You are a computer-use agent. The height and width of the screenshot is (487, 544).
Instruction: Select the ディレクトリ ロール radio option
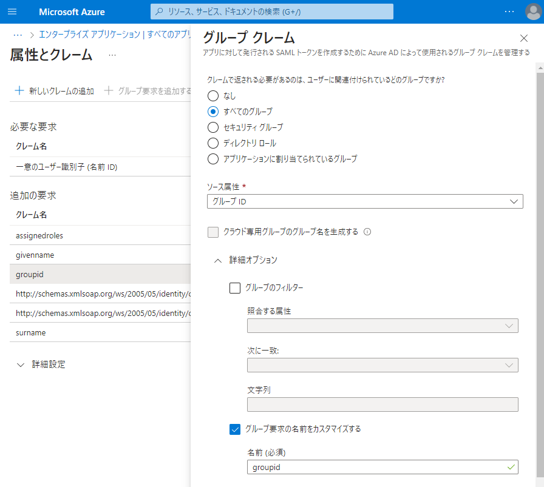tap(213, 143)
